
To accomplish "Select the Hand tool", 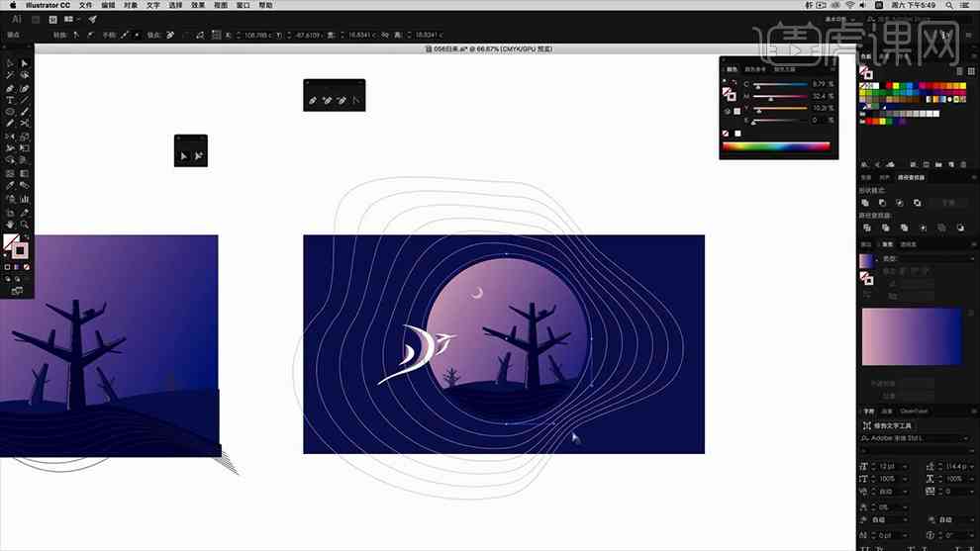I will 10,225.
